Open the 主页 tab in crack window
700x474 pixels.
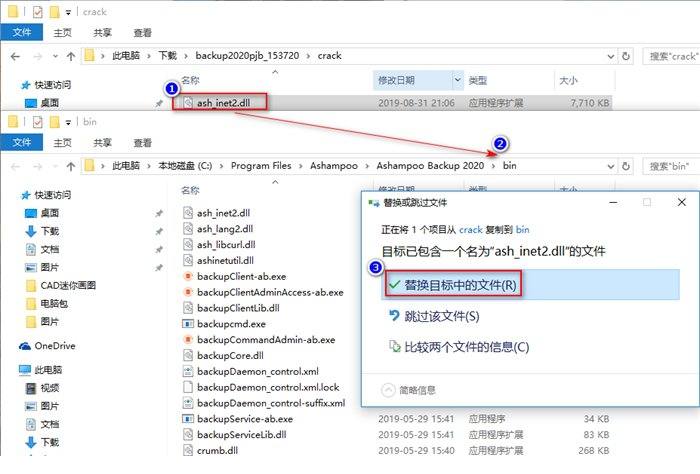(x=62, y=33)
